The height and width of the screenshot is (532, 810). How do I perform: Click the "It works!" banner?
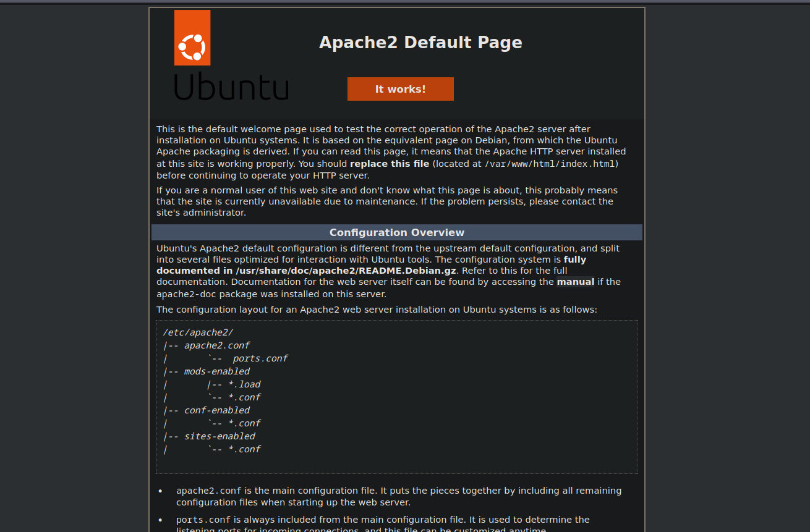(x=401, y=89)
